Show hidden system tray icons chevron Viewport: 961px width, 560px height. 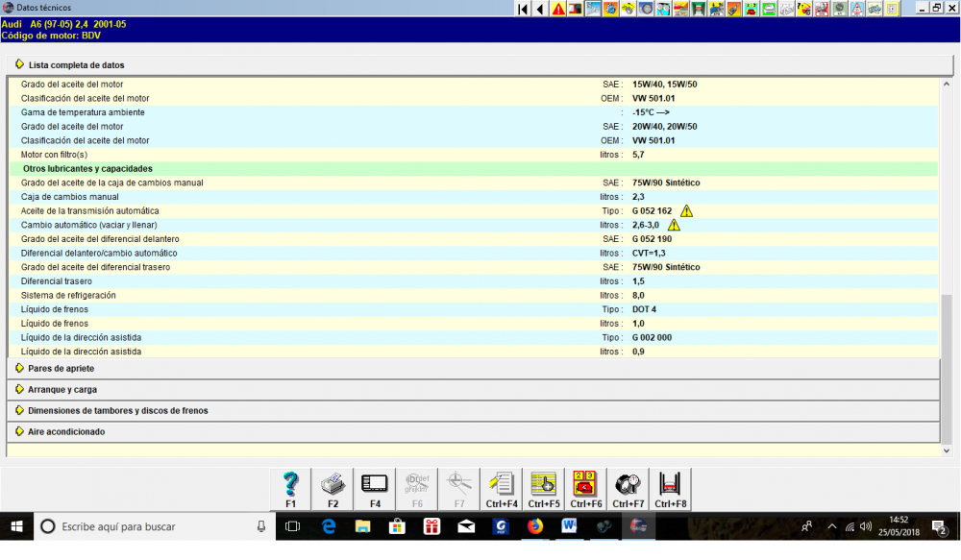(x=831, y=526)
